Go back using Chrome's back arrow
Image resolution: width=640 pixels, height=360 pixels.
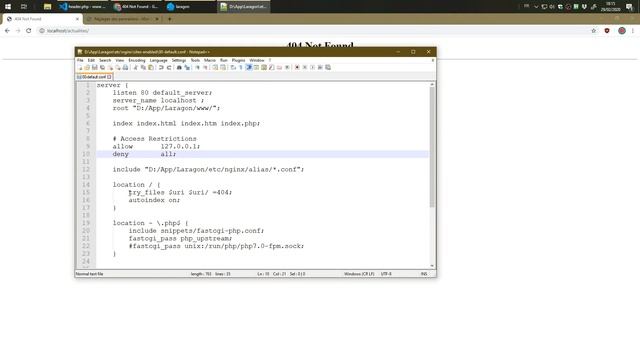(7, 31)
